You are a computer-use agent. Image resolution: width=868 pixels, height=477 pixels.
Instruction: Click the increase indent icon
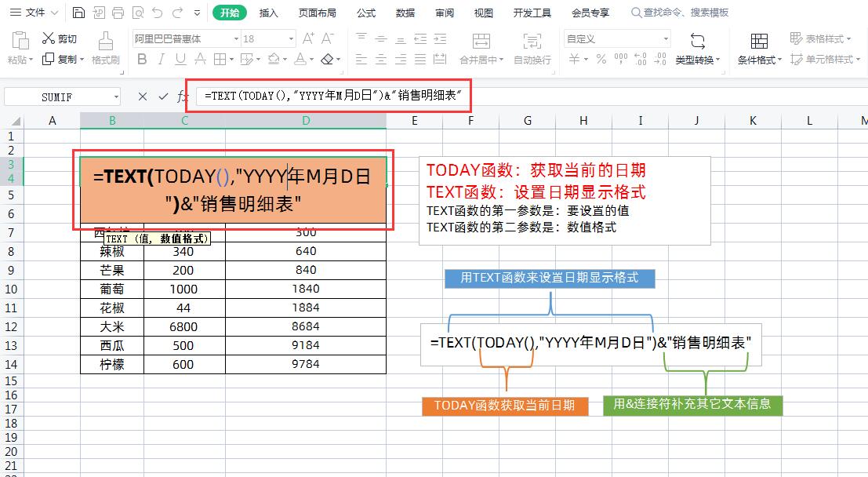click(x=440, y=38)
